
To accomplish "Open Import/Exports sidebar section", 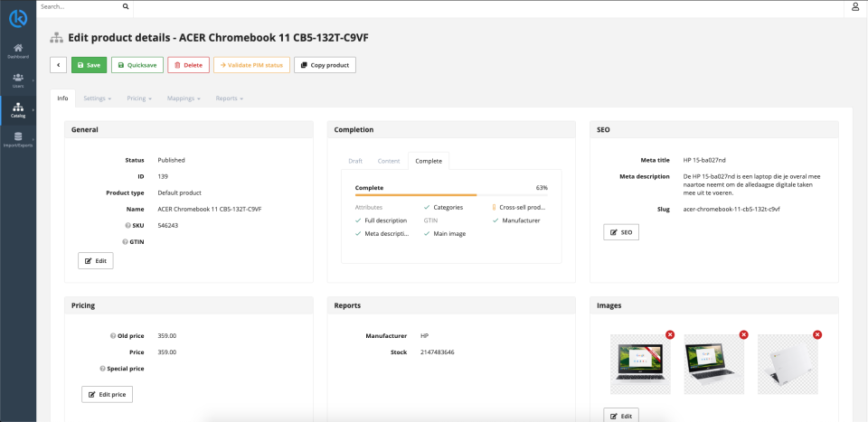I will pyautogui.click(x=18, y=140).
